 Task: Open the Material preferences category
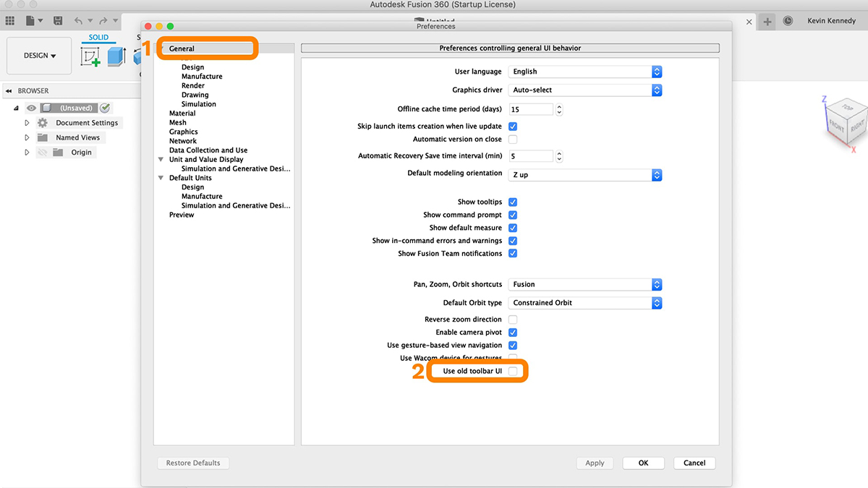[x=182, y=114]
